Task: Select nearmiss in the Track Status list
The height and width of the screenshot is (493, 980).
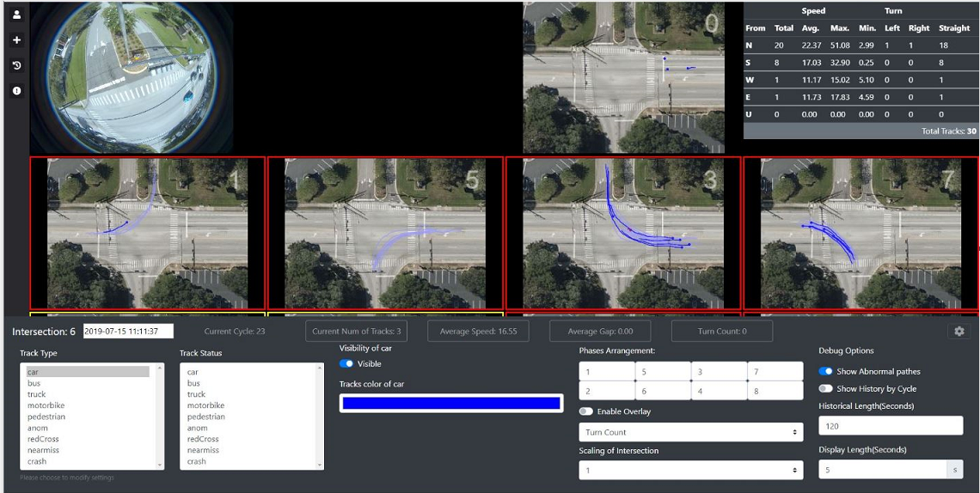Action: click(203, 450)
